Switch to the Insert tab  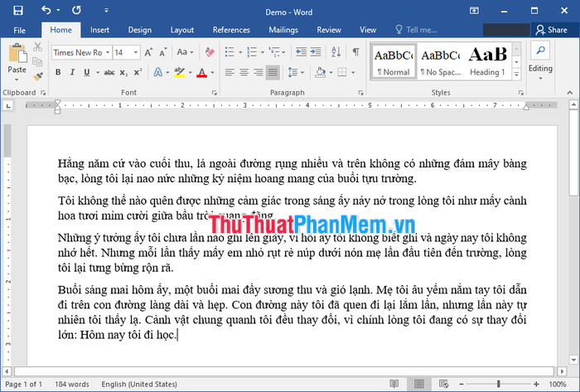pos(99,30)
